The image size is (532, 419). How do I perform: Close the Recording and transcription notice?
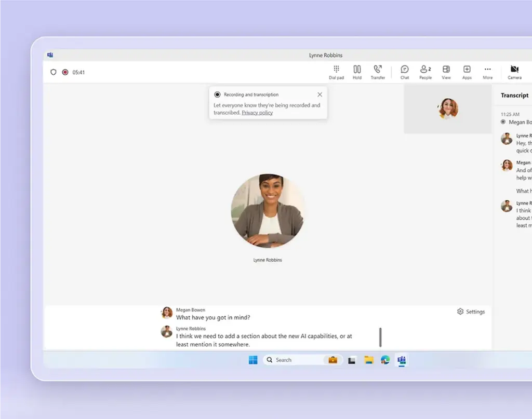tap(320, 94)
